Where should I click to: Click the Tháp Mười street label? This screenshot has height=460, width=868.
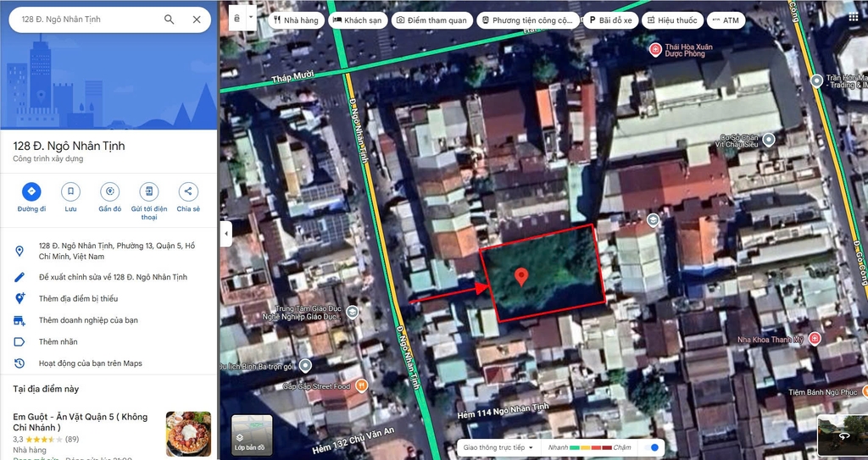292,76
